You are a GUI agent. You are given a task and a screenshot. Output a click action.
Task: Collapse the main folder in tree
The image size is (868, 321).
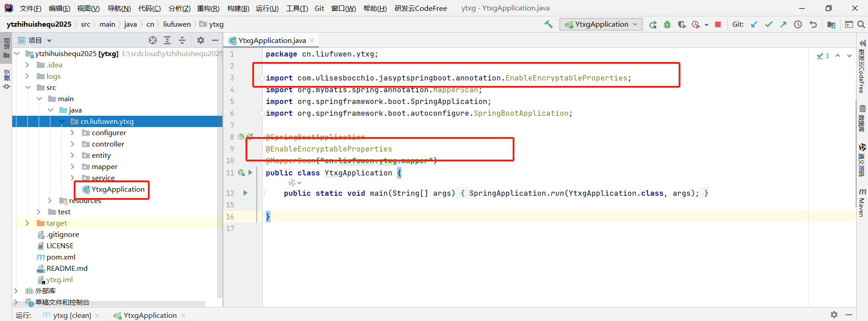pyautogui.click(x=39, y=99)
